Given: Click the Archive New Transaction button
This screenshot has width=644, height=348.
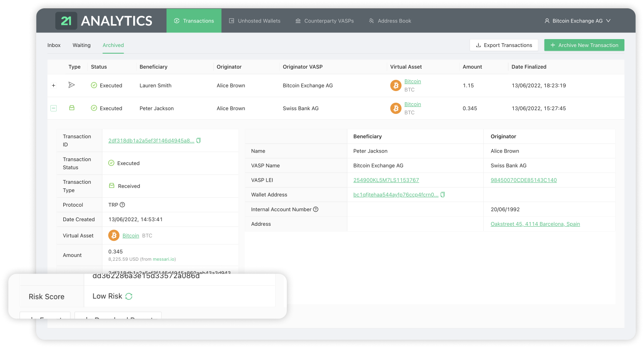Looking at the screenshot, I should pos(584,45).
